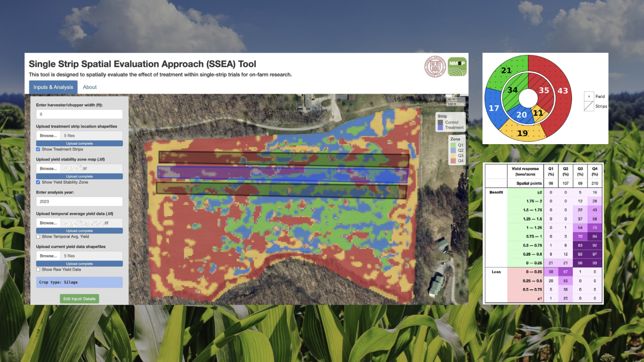Enable Show Raw Yield Data

pos(38,269)
